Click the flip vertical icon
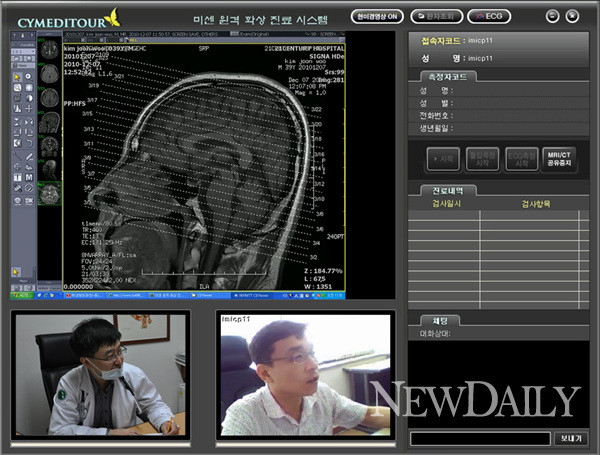Screen dimensions: 600x455 coord(17,122)
